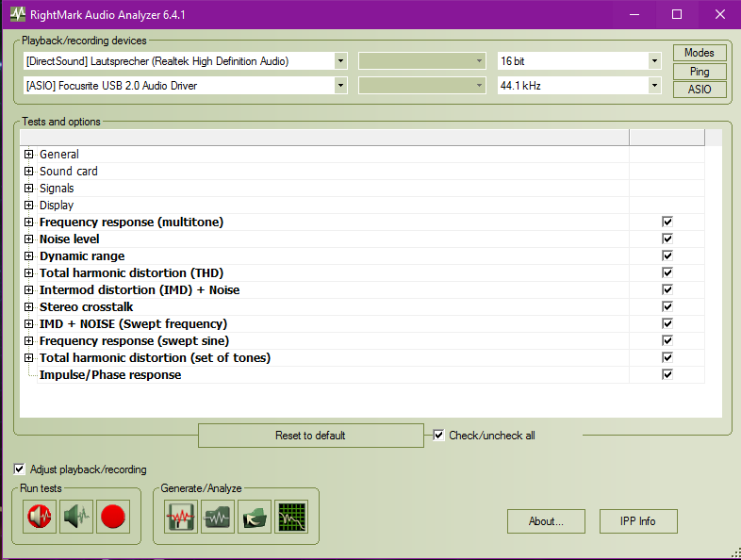This screenshot has height=560, width=741.
Task: Click the red recording-only button in Run tests
Action: tap(113, 517)
